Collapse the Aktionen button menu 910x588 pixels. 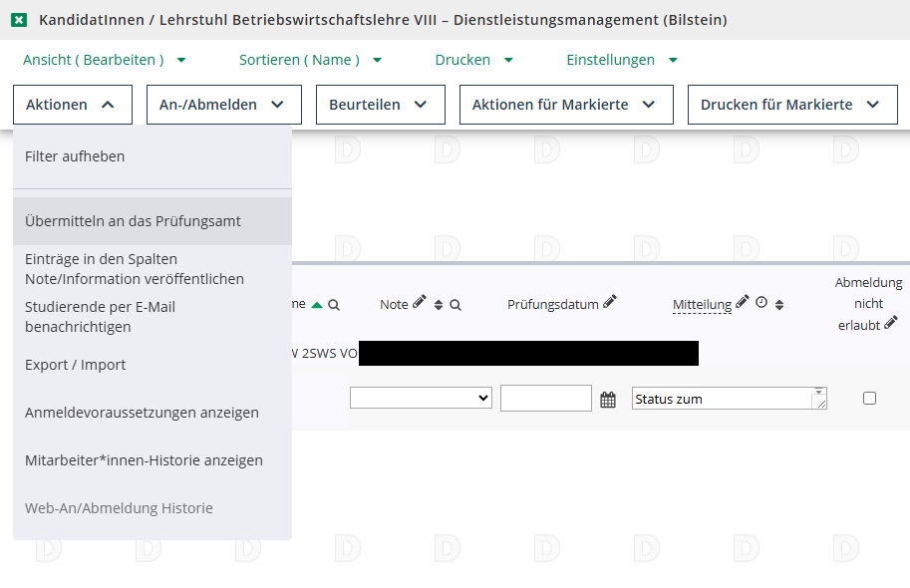(x=72, y=105)
